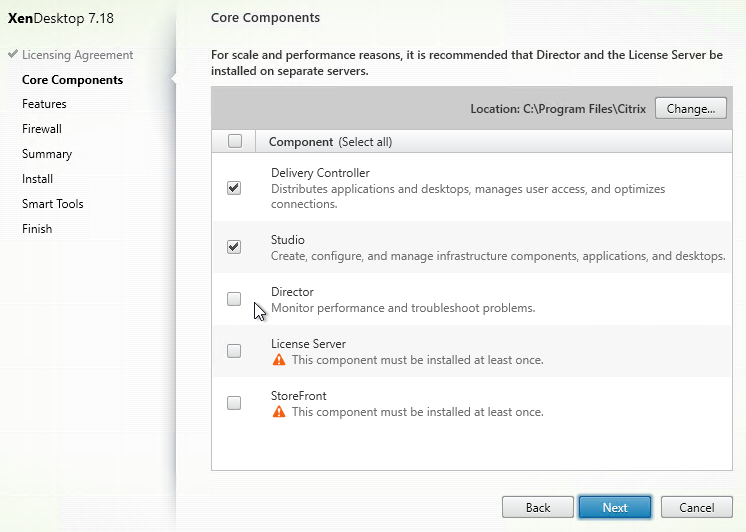Enable the Director component checkbox
Image resolution: width=746 pixels, height=532 pixels.
click(x=234, y=299)
